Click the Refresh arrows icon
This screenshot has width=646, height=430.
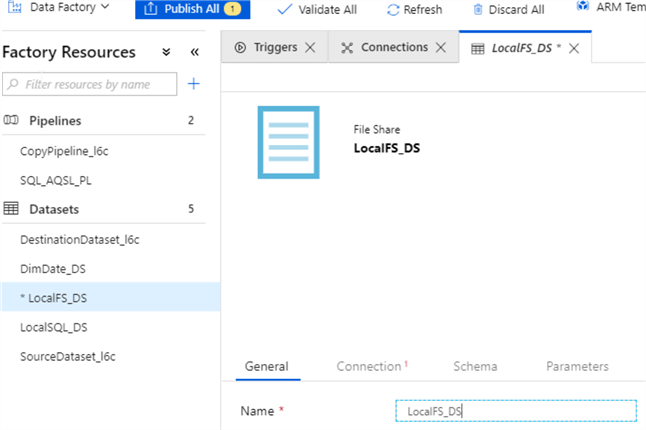(x=393, y=10)
